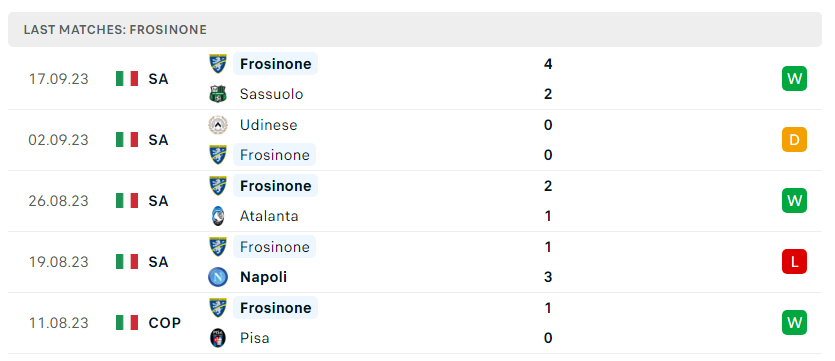Screen dimensions: 835x361
Task: Click the red L loss badge
Action: point(794,261)
